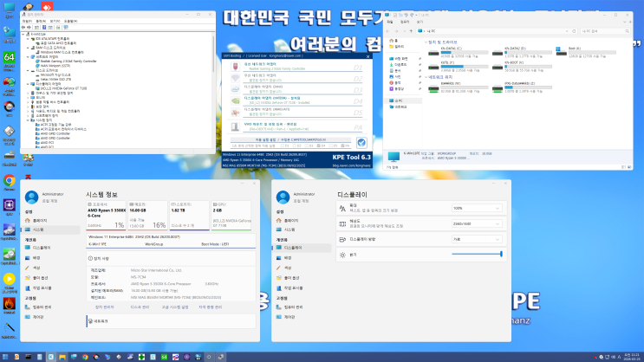Select Display in the system info window sidebar

[50, 248]
